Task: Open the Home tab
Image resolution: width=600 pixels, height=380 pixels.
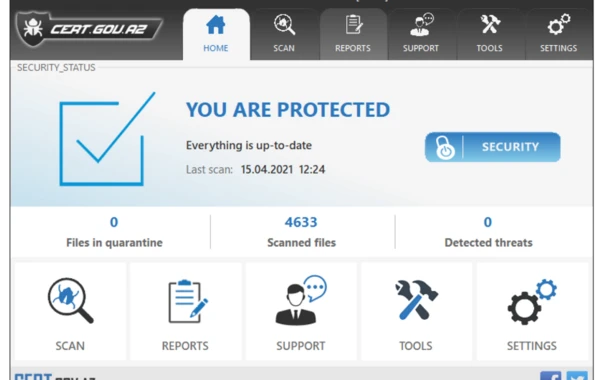Action: [x=216, y=34]
